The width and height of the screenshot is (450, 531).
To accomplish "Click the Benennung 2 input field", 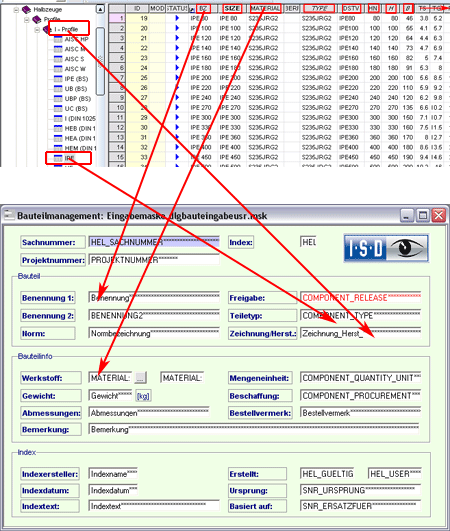I will (154, 316).
